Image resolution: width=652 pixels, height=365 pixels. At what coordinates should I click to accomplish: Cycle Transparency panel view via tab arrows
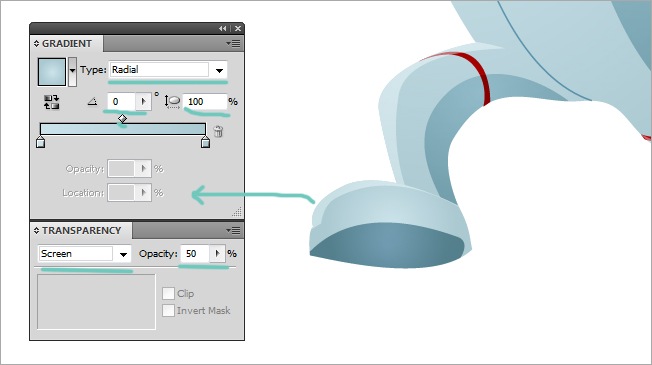36,230
